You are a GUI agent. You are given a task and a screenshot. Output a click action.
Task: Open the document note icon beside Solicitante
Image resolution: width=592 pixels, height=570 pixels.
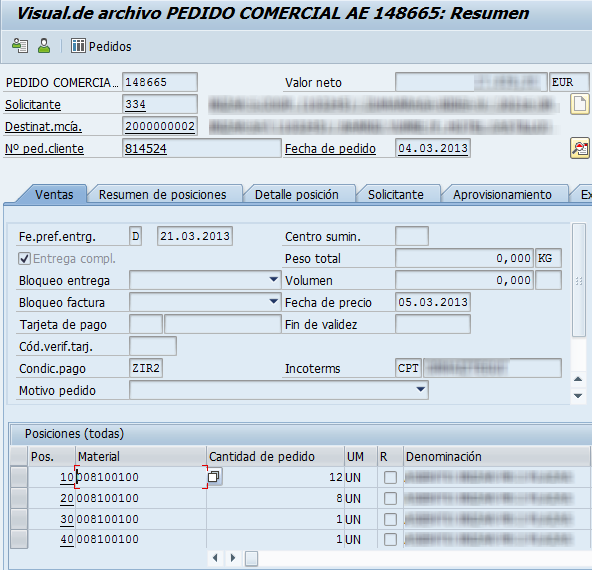tap(580, 104)
